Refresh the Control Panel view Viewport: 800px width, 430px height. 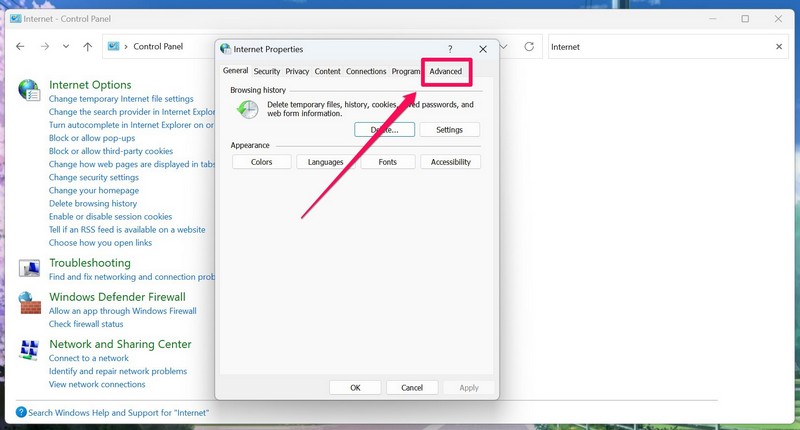[x=529, y=47]
